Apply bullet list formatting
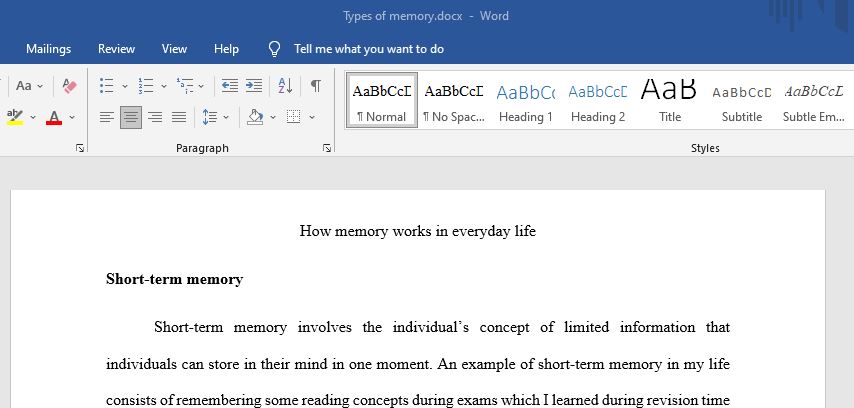 [107, 86]
